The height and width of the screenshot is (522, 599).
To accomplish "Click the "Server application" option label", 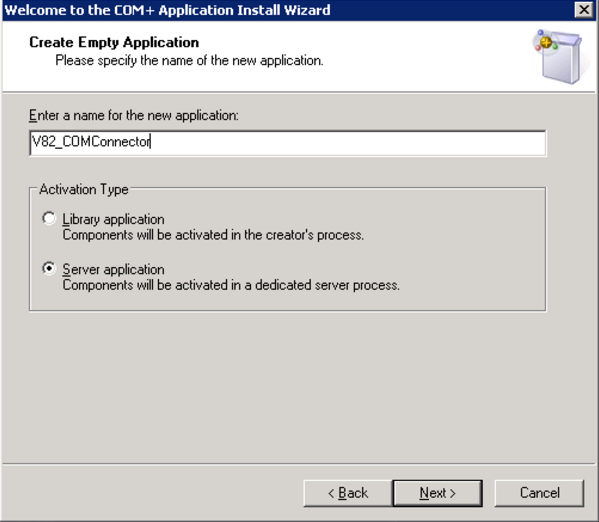I will pyautogui.click(x=113, y=269).
